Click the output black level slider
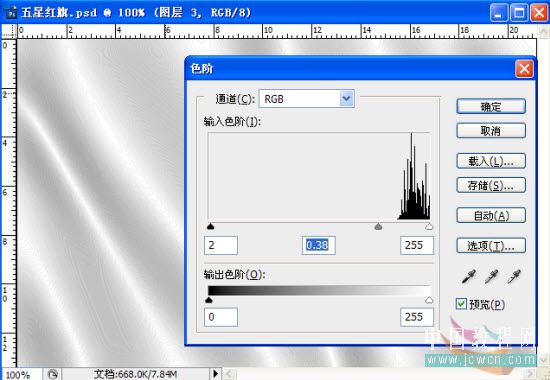The width and height of the screenshot is (550, 380). 209,300
